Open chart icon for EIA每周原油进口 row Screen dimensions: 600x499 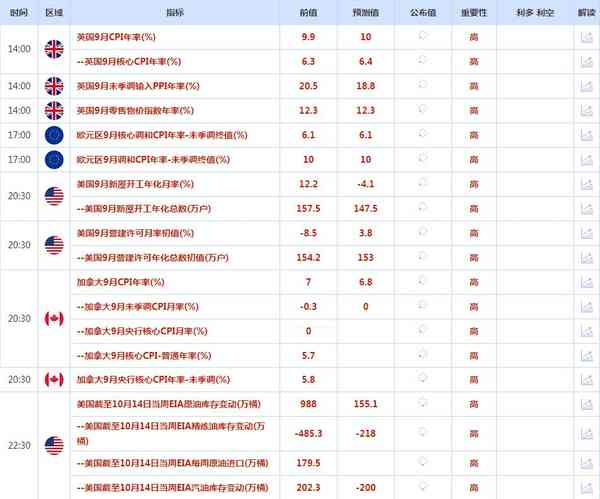[x=586, y=463]
